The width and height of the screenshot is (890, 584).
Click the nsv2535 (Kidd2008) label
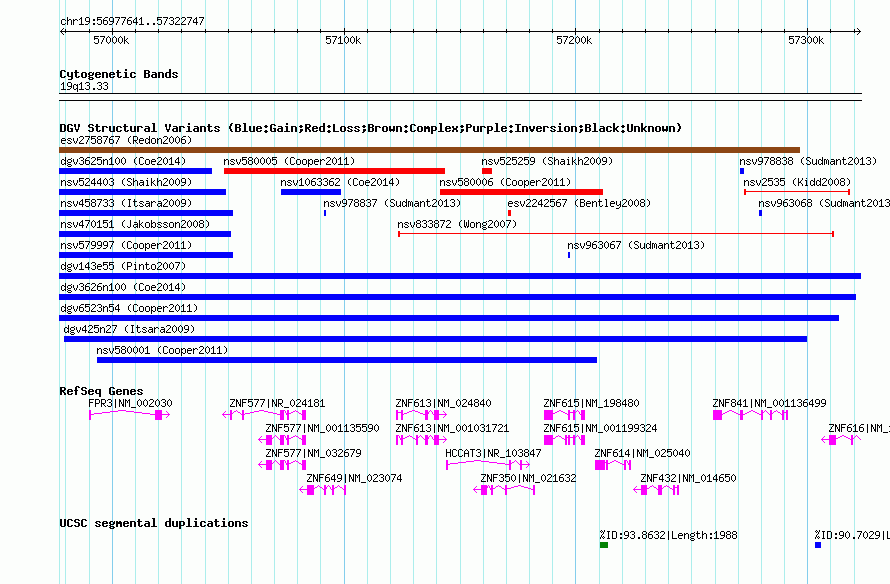pyautogui.click(x=797, y=182)
